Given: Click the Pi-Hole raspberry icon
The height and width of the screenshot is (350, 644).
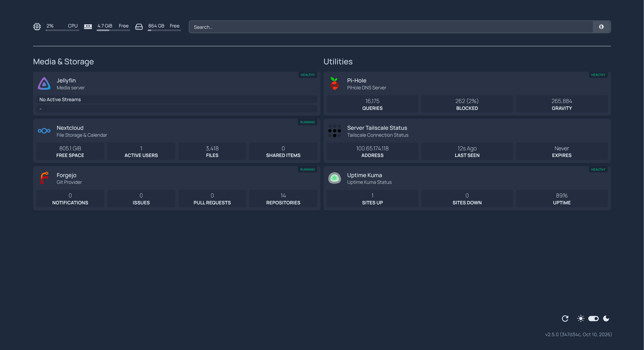Looking at the screenshot, I should pyautogui.click(x=335, y=83).
